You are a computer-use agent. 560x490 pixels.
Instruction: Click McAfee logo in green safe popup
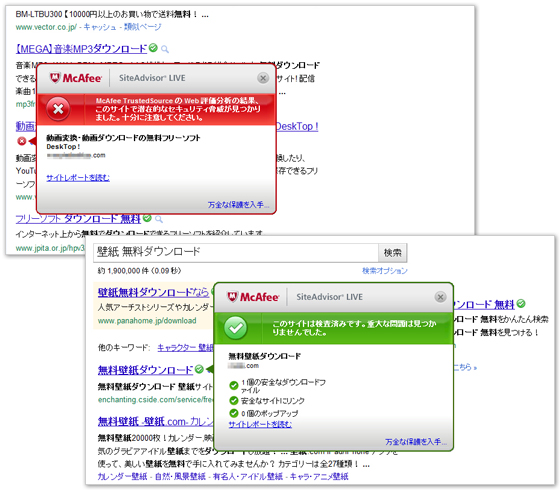(x=253, y=297)
